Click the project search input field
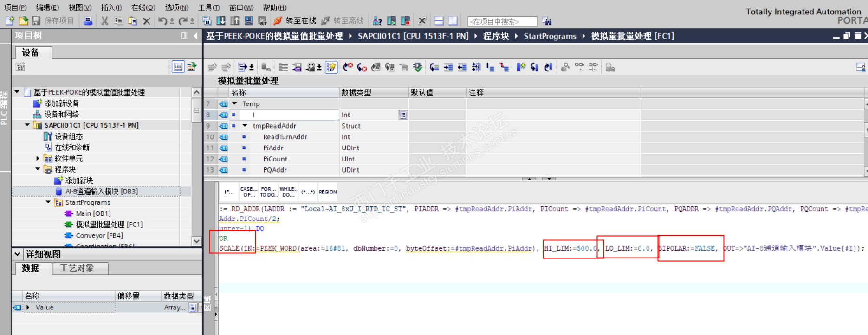 pos(502,21)
